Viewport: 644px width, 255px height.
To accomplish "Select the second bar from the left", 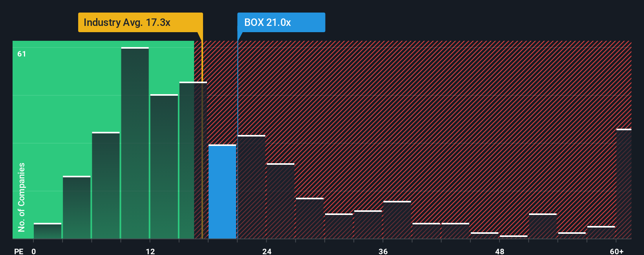I will tap(77, 207).
